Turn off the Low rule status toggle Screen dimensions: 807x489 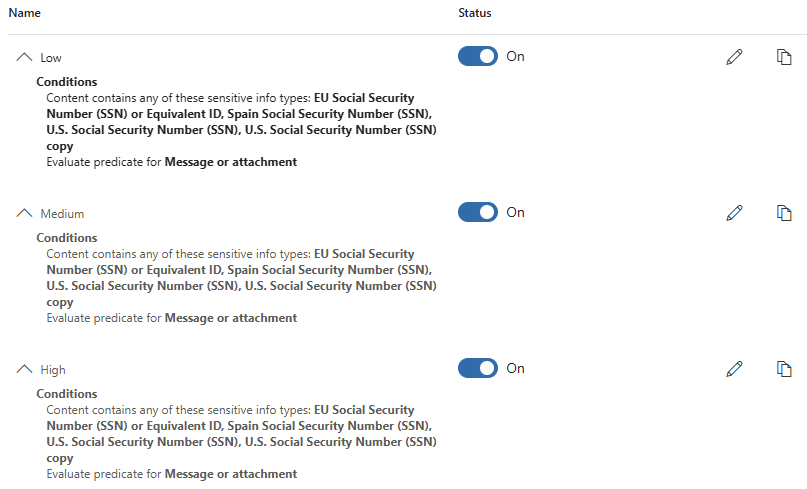(478, 57)
